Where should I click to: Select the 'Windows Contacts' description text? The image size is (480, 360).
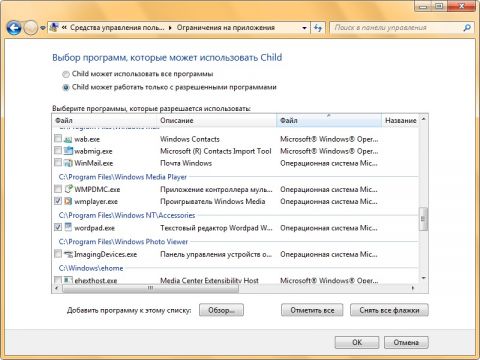pos(190,139)
